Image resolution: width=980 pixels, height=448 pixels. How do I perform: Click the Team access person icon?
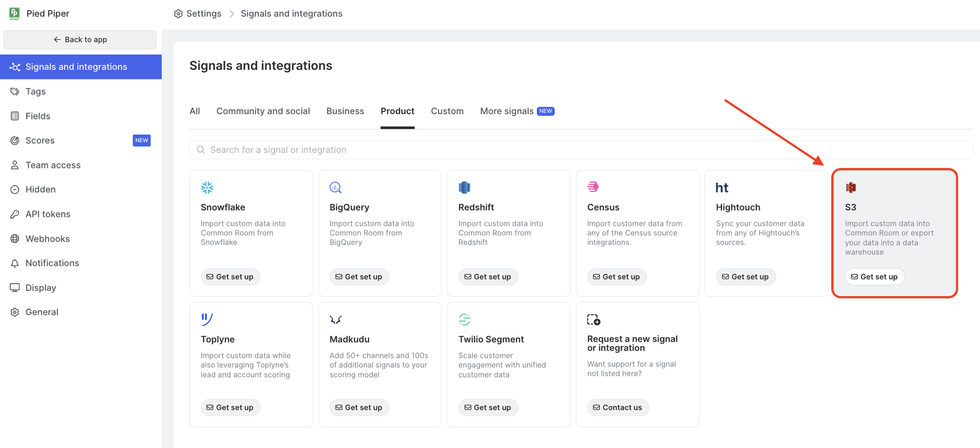click(x=15, y=165)
